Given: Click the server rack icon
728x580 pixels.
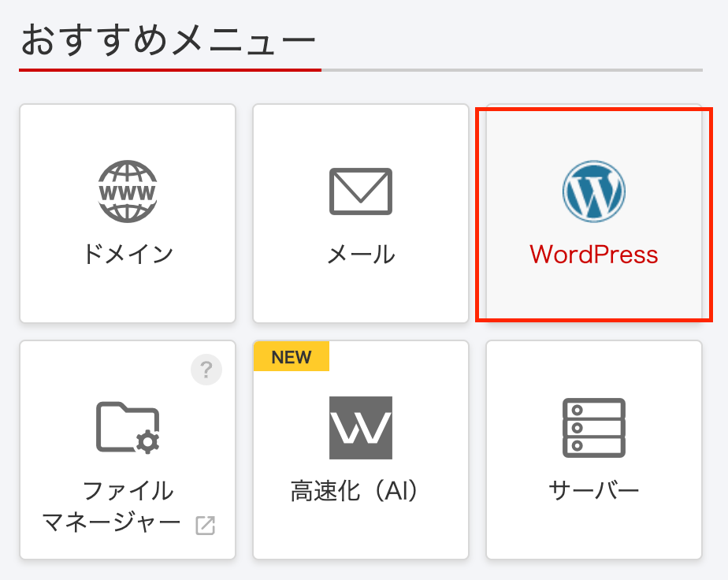Looking at the screenshot, I should click(x=594, y=428).
